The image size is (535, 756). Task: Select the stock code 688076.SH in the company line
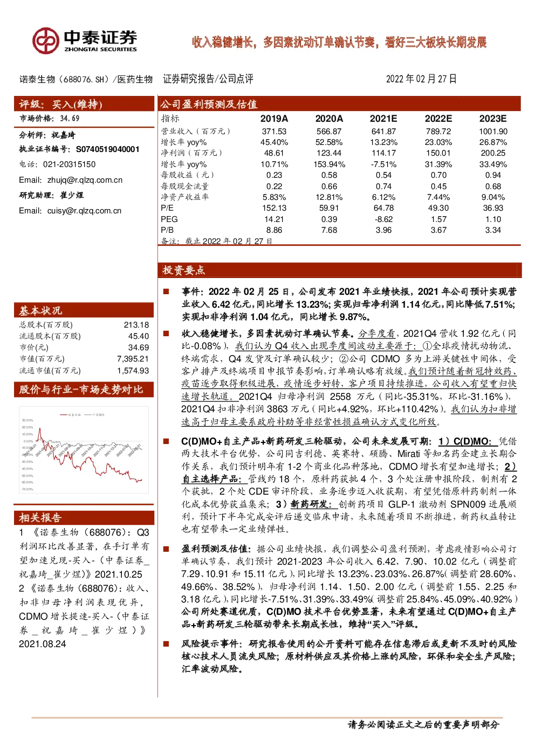click(x=85, y=79)
